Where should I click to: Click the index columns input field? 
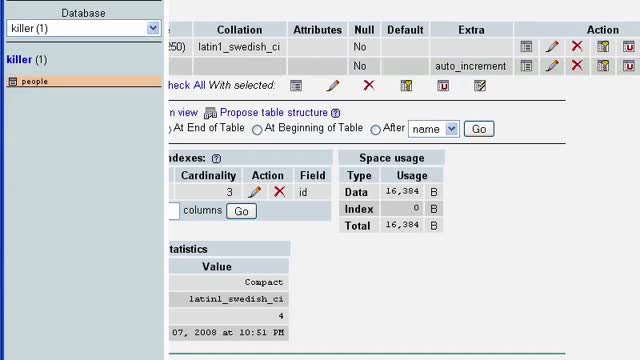click(x=174, y=211)
